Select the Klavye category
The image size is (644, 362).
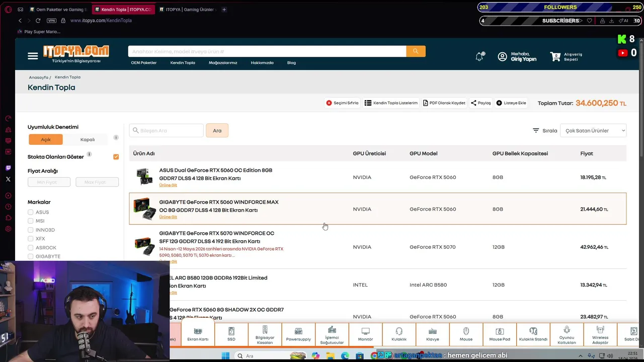pos(433,334)
